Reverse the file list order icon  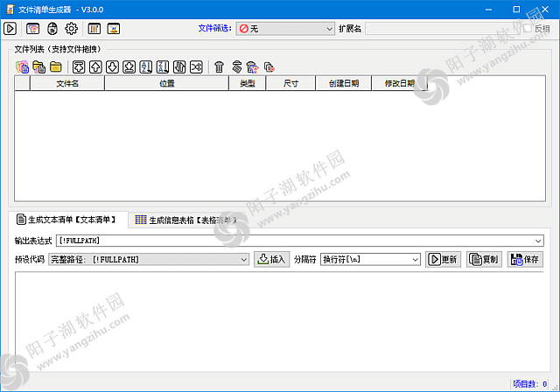click(x=179, y=66)
